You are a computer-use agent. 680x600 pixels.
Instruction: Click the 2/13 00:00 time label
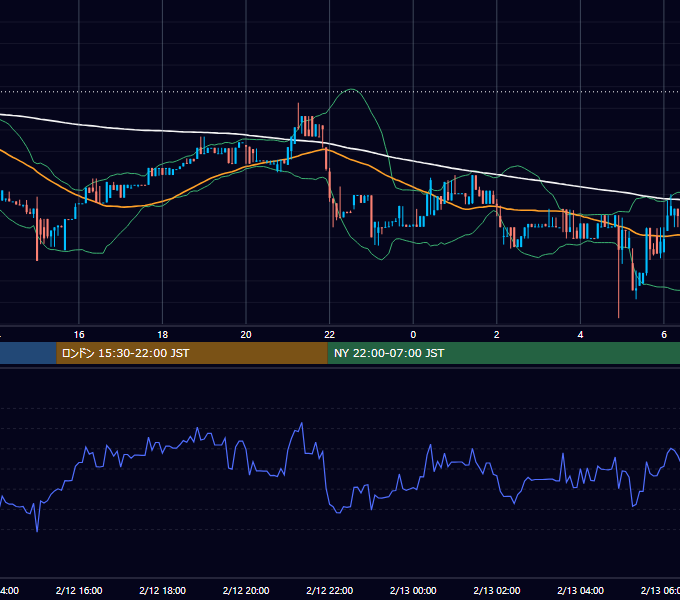pos(413,590)
